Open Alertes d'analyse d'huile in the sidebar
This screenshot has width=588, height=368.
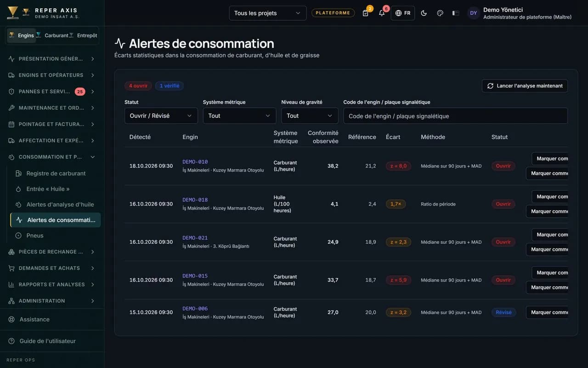pos(55,205)
